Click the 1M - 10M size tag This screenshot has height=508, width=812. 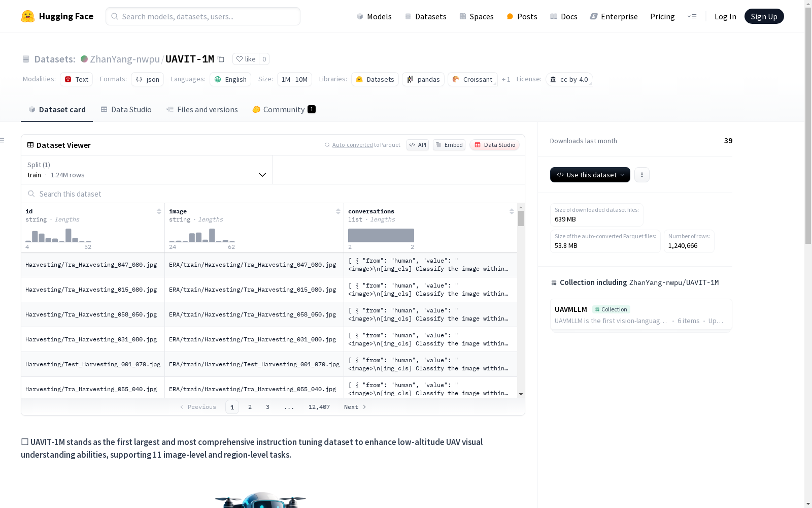point(294,79)
